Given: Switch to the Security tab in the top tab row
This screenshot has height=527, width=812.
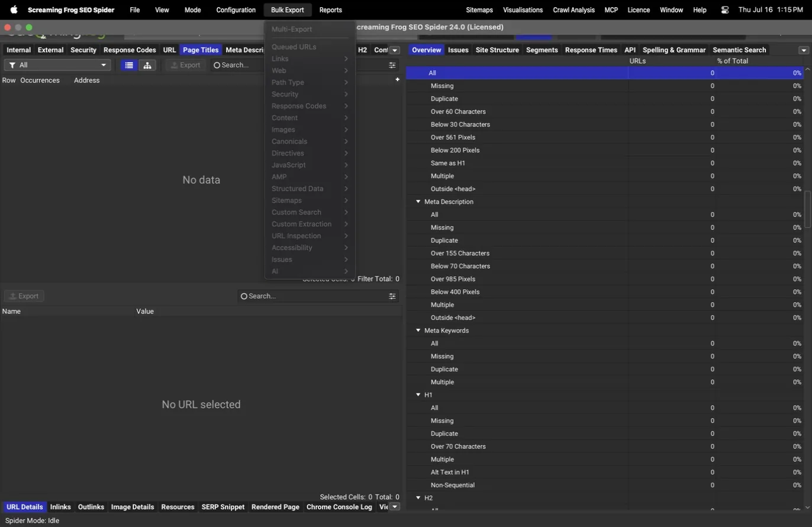Looking at the screenshot, I should pyautogui.click(x=83, y=50).
